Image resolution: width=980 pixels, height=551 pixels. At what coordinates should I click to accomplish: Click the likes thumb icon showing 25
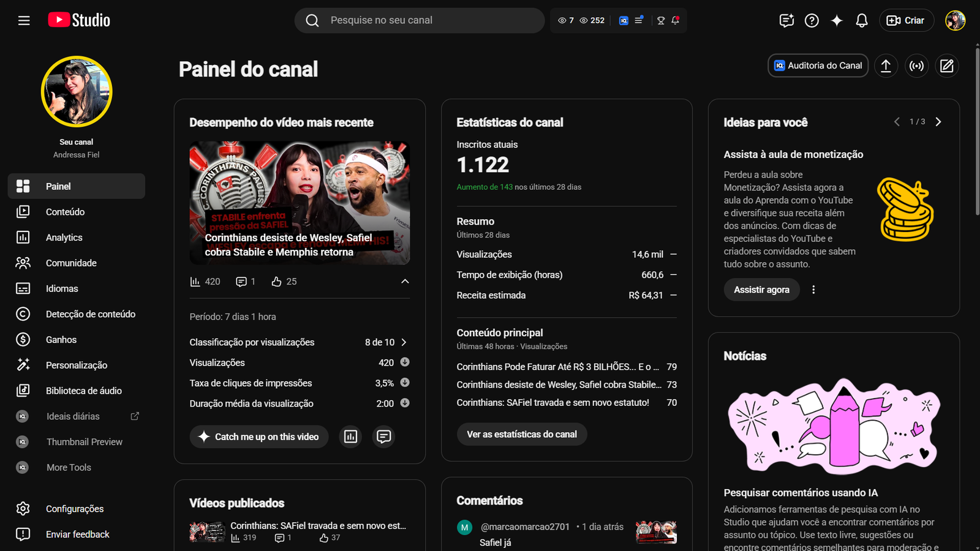pyautogui.click(x=276, y=282)
